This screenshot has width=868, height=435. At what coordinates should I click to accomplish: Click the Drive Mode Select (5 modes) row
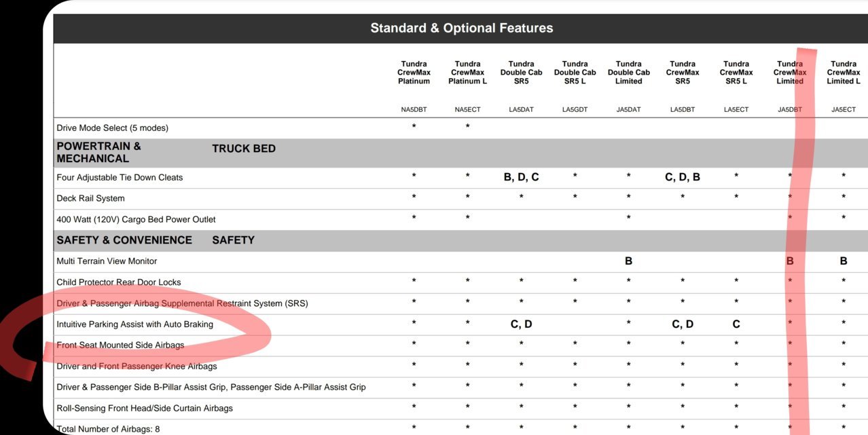(x=461, y=128)
